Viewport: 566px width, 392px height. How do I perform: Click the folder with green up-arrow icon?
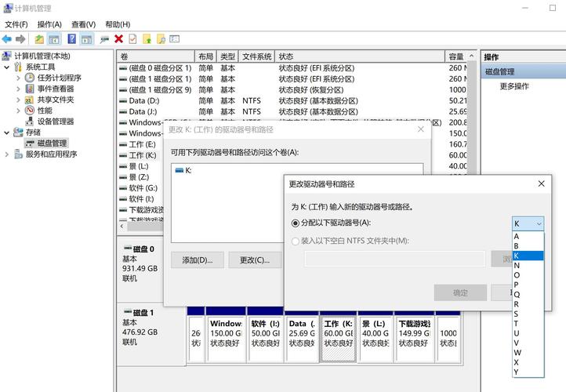point(147,39)
